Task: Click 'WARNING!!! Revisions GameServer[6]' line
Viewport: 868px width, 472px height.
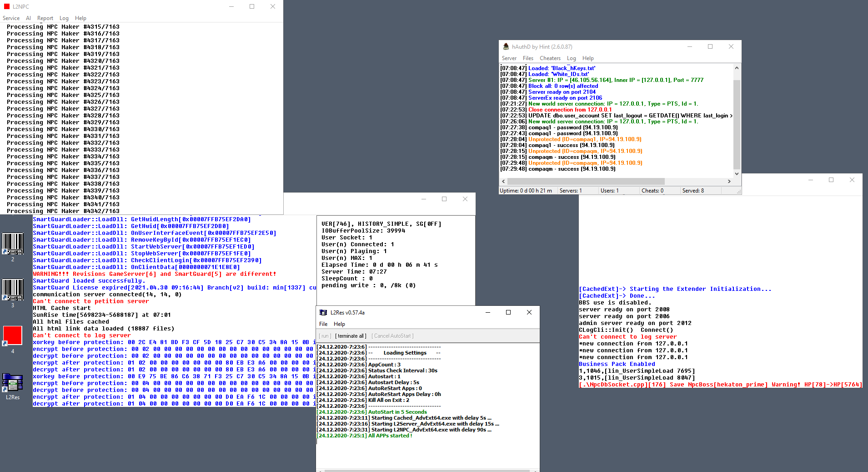Action: pos(155,274)
